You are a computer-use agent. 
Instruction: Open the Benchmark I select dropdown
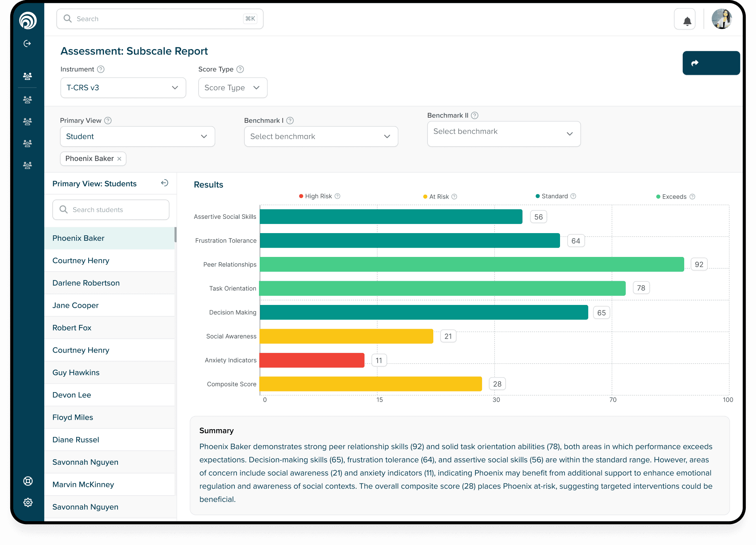pyautogui.click(x=320, y=136)
